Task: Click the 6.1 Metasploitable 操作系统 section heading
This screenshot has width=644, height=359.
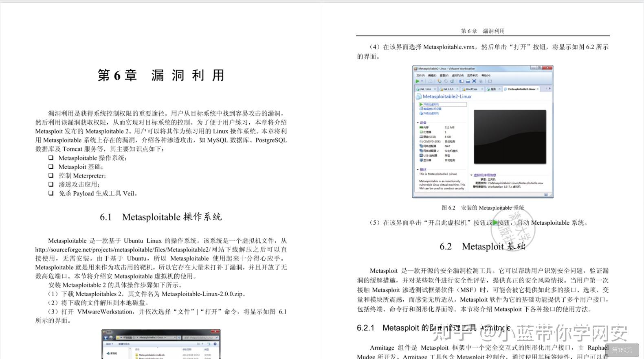Action: point(161,217)
